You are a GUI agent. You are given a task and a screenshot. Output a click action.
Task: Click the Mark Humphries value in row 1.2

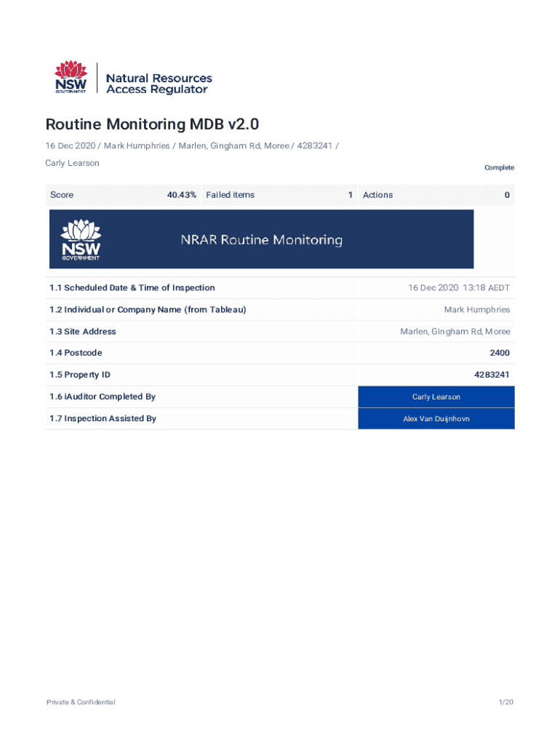(x=476, y=310)
